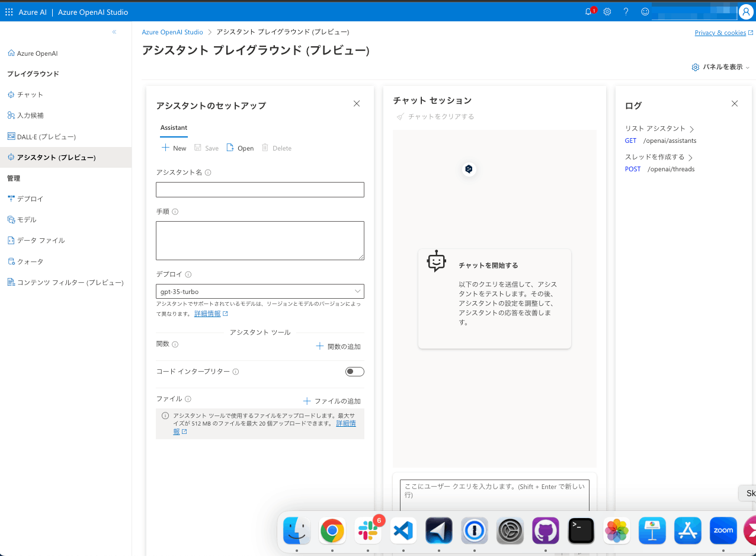
Task: Click チャットをクリアする button
Action: point(435,117)
